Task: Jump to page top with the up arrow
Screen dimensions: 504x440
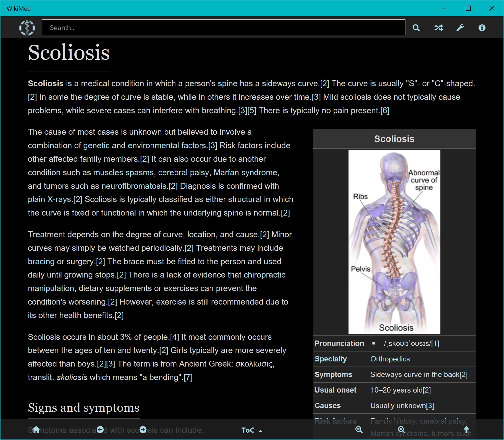Action: pos(467,430)
